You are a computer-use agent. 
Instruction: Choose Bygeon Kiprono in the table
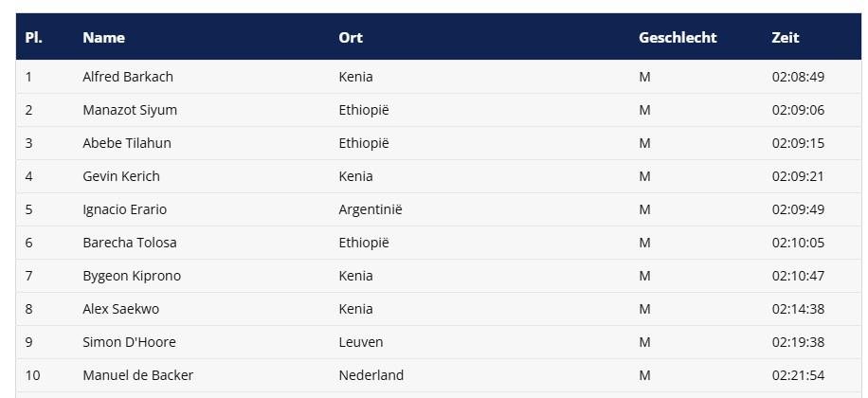[x=132, y=276]
